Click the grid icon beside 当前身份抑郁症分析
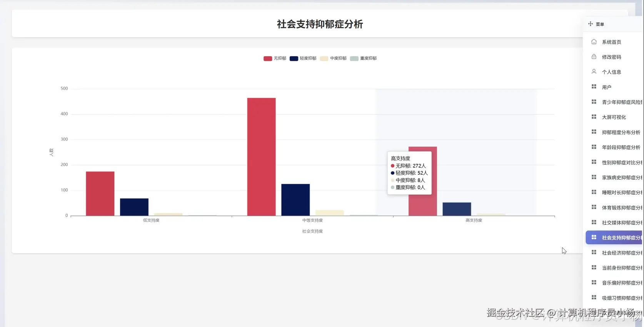 click(594, 267)
